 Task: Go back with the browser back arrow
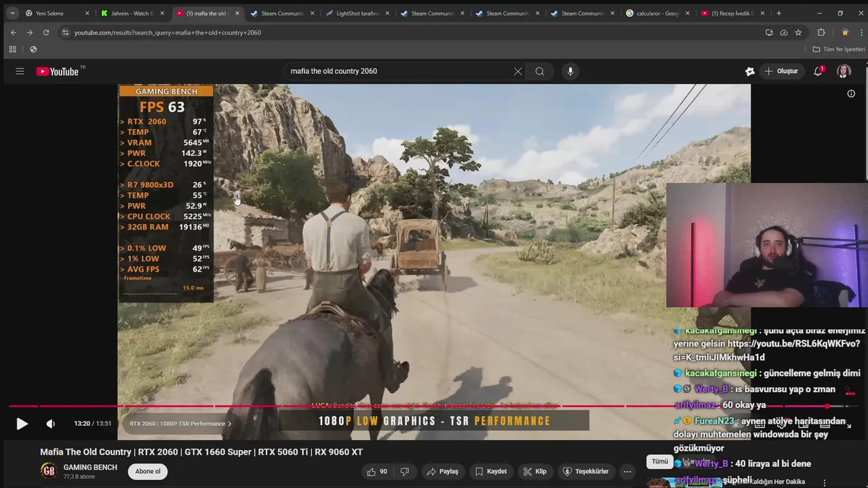coord(14,33)
